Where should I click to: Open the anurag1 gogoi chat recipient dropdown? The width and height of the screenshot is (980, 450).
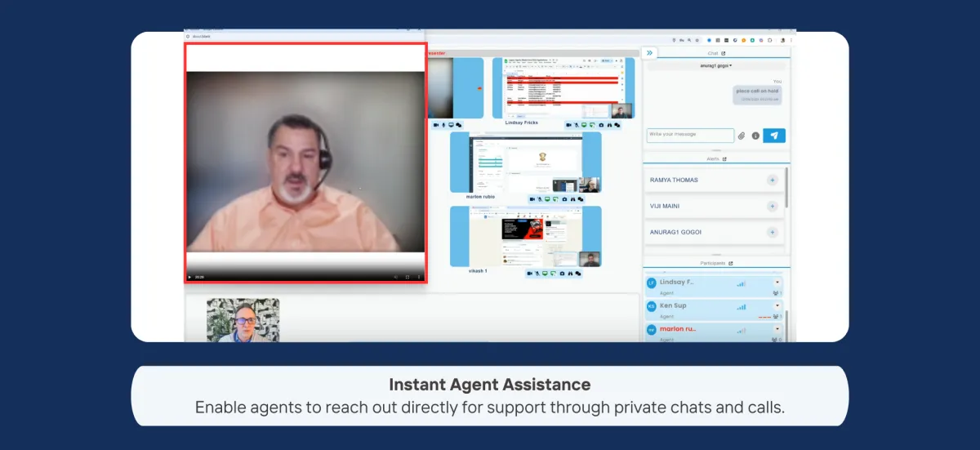(716, 65)
